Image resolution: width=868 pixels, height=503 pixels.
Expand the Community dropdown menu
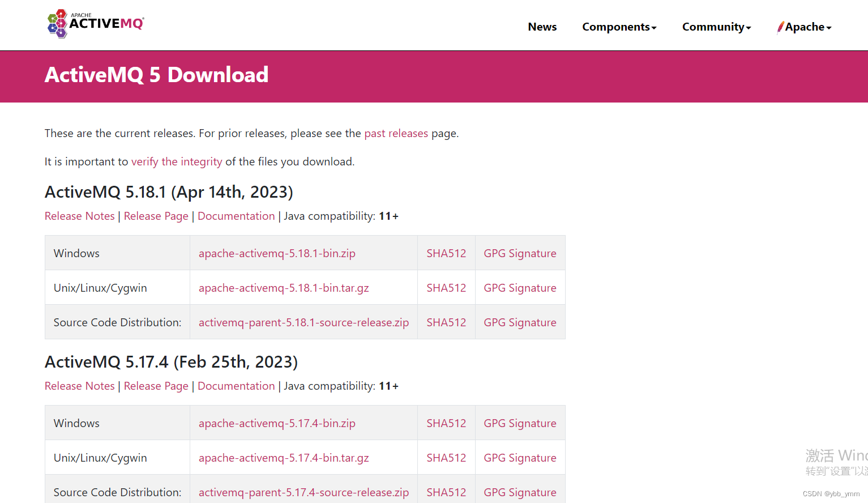[x=716, y=27]
